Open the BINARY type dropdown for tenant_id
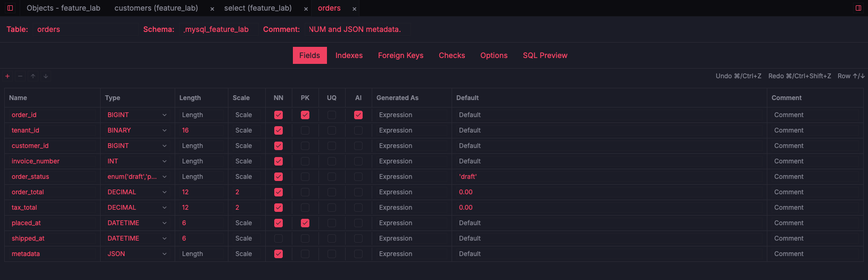This screenshot has width=868, height=280. (x=137, y=130)
